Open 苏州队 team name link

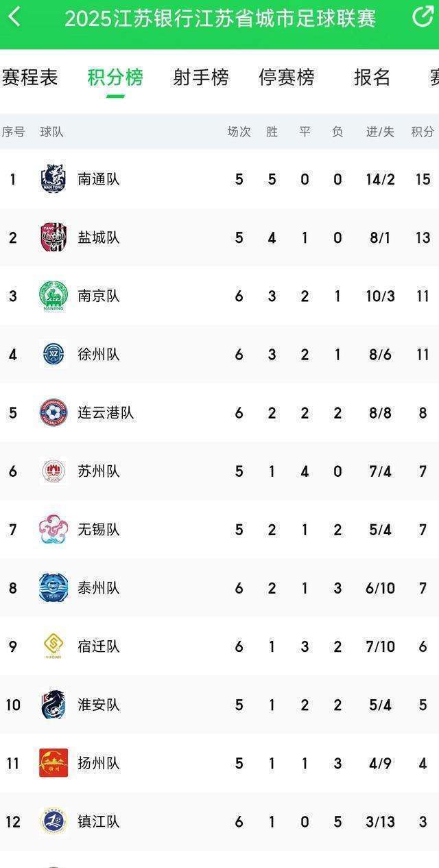(x=99, y=471)
